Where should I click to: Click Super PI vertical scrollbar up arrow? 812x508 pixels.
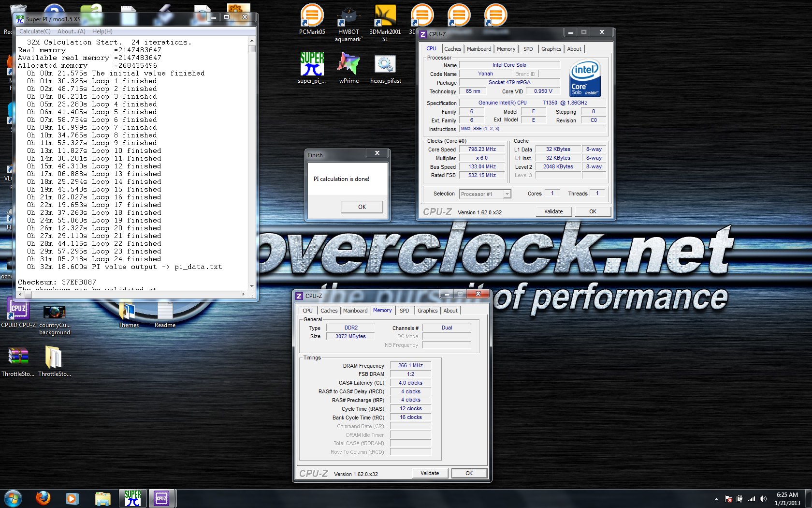click(252, 41)
